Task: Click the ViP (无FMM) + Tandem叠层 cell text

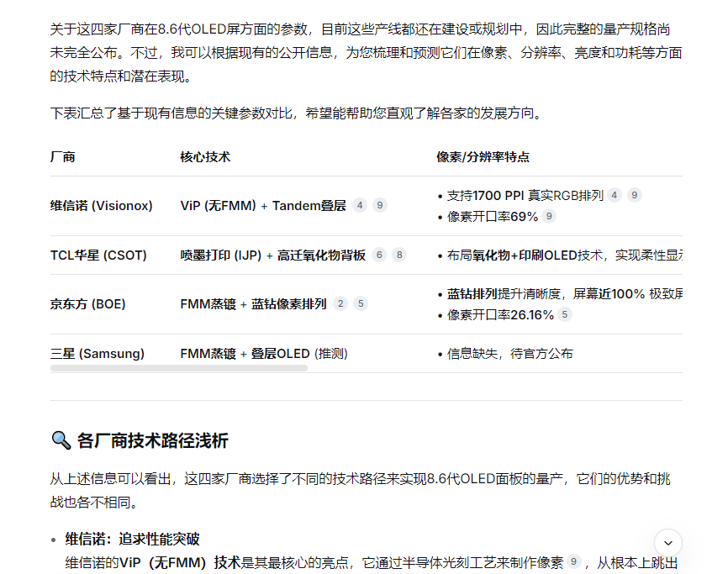Action: 263,206
